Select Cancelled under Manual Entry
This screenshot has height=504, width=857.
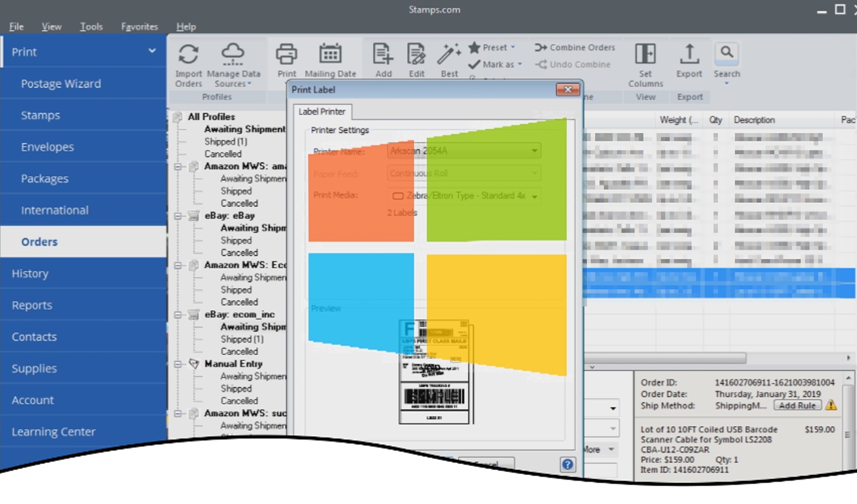click(239, 401)
